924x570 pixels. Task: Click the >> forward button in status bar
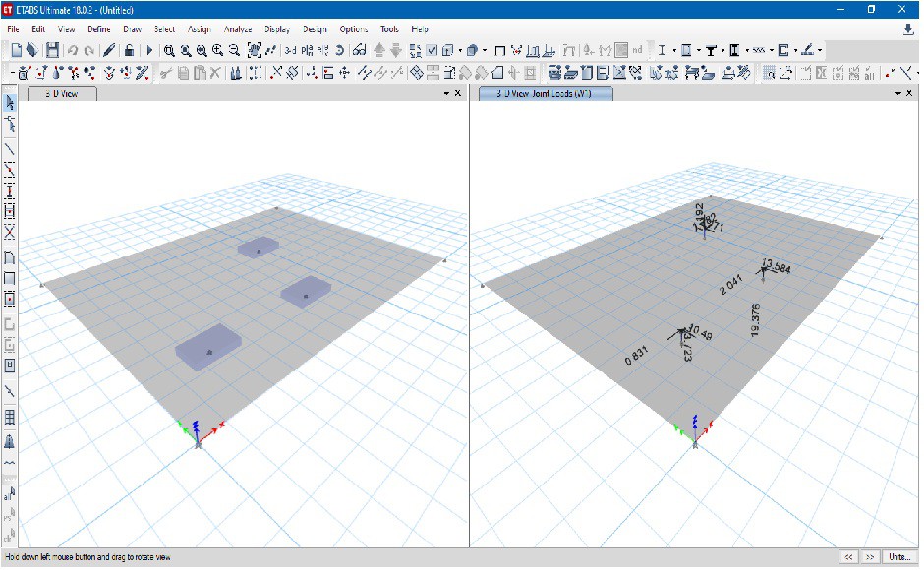tap(870, 557)
